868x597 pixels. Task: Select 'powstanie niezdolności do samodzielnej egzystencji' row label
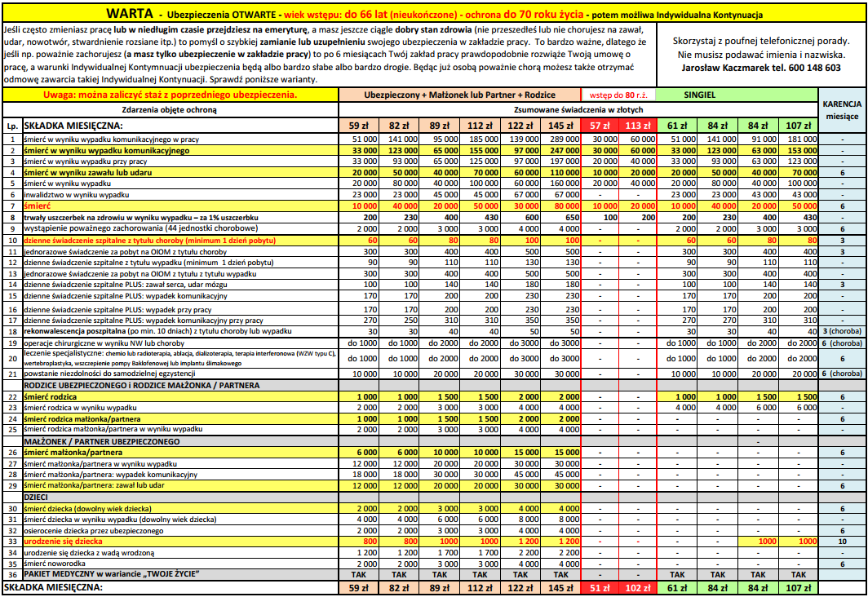109,374
